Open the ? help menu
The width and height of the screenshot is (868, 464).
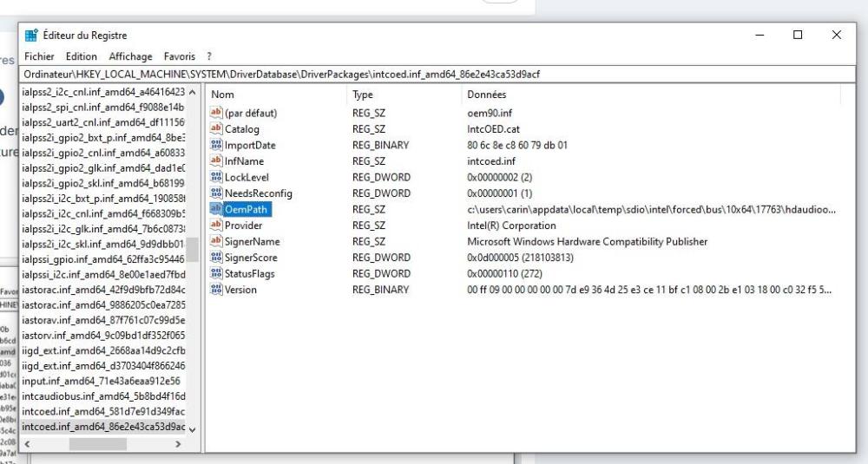click(209, 56)
